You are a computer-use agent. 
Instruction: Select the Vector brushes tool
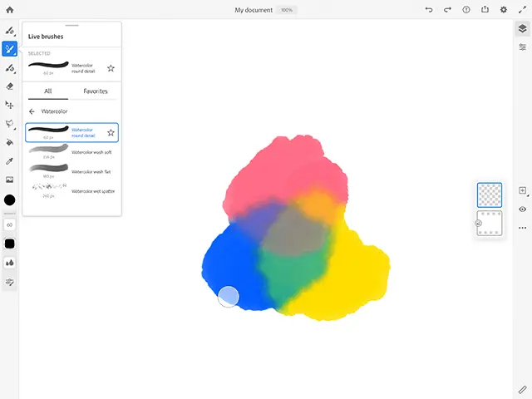pyautogui.click(x=10, y=67)
